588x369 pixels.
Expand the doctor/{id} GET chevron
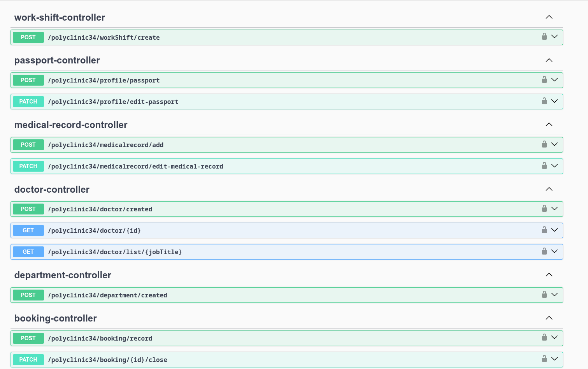(x=555, y=230)
